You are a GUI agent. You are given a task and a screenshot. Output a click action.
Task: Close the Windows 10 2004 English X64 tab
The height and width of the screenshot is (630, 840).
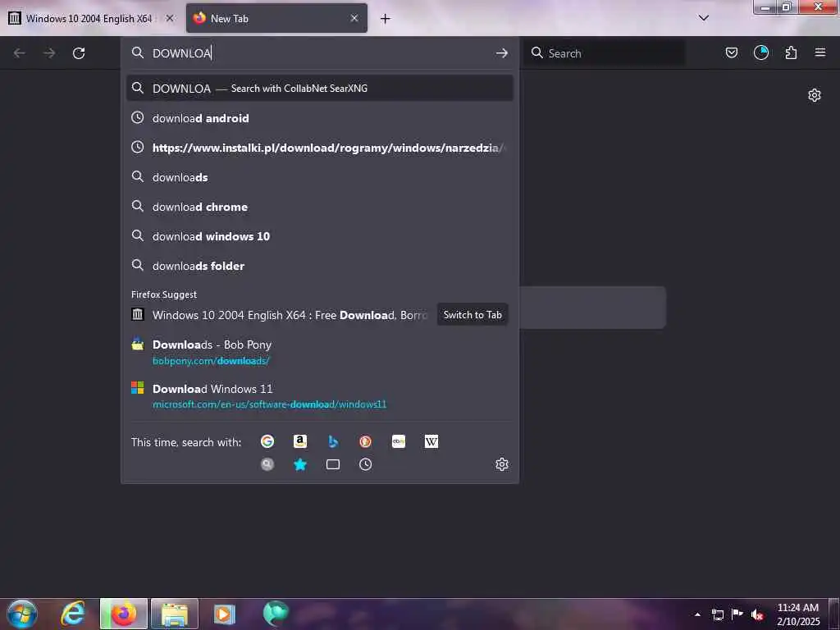pos(169,18)
